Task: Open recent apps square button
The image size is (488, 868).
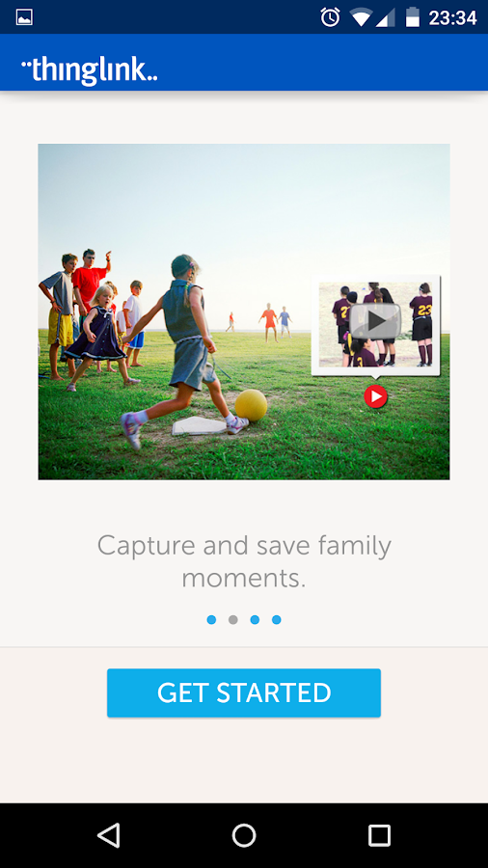Action: (x=380, y=835)
